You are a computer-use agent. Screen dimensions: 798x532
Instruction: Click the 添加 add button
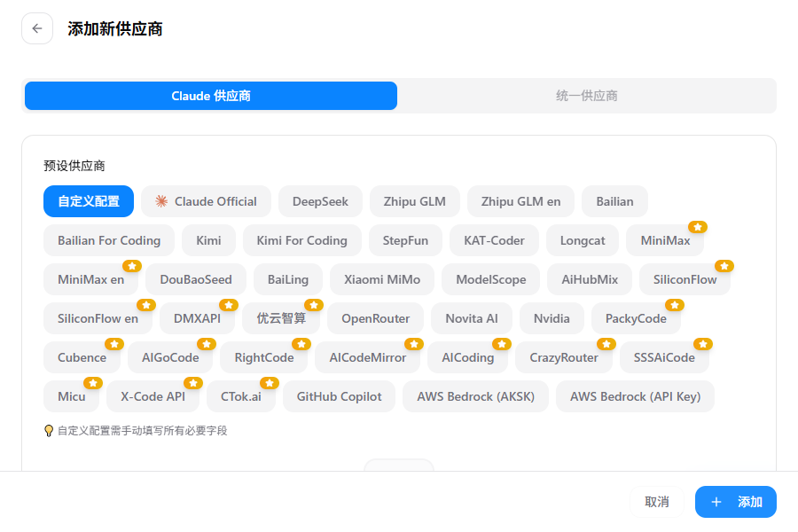[735, 502]
